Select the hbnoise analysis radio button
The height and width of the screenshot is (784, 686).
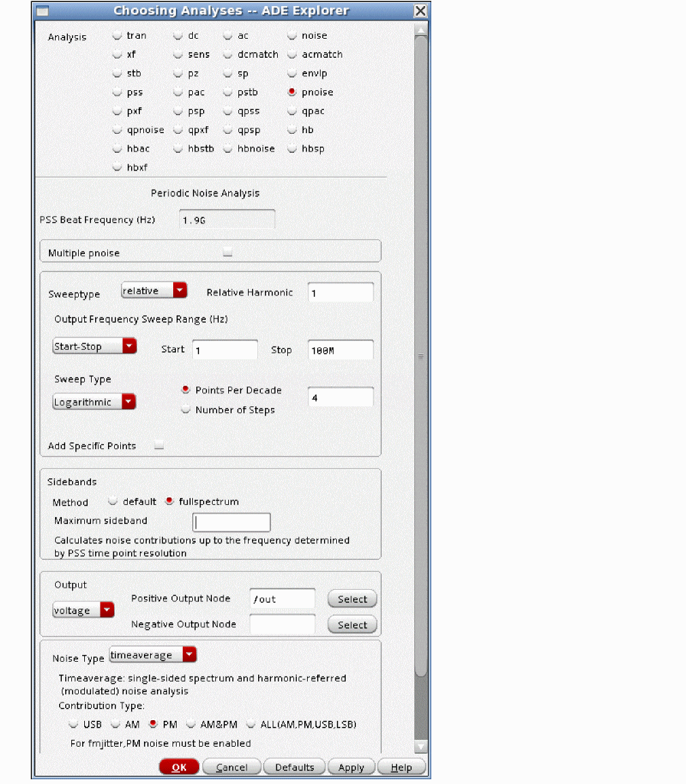(228, 149)
